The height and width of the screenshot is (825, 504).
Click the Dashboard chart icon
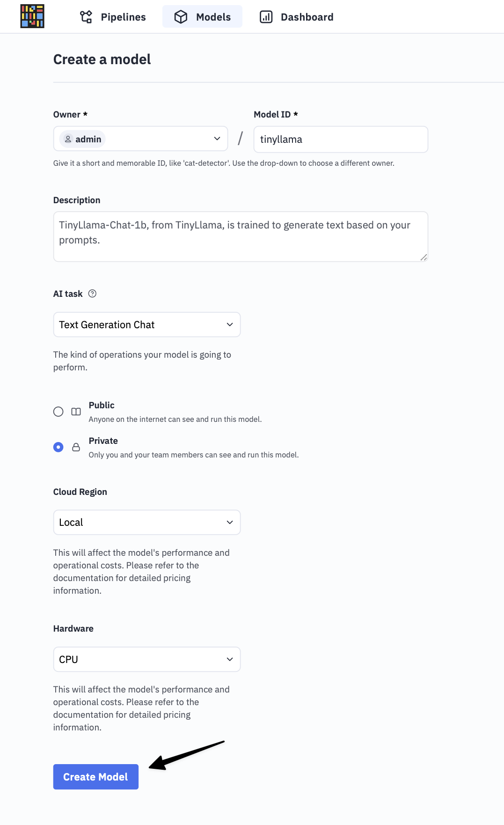[266, 17]
